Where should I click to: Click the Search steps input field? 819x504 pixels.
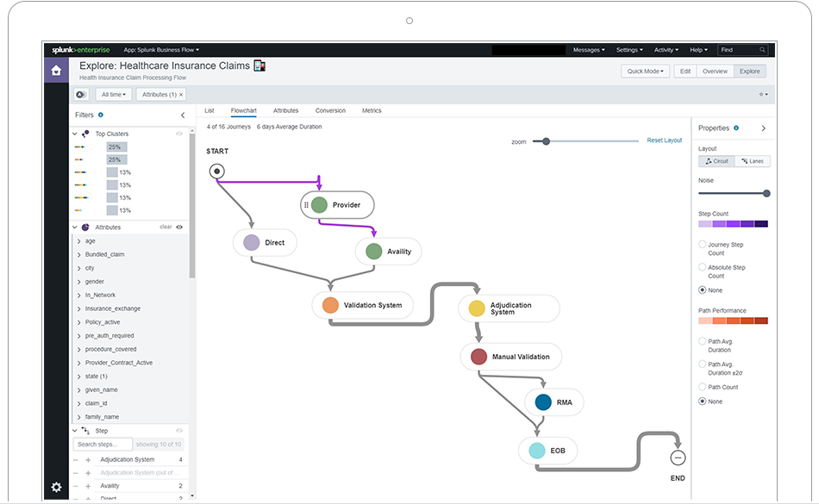click(x=103, y=445)
